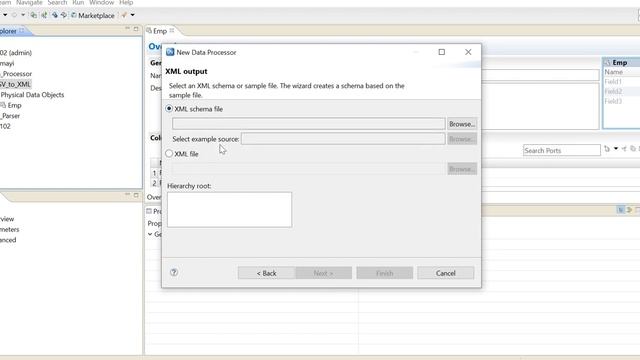Image resolution: width=640 pixels, height=360 pixels.
Task: Select the '102' tree item
Action: [5, 127]
